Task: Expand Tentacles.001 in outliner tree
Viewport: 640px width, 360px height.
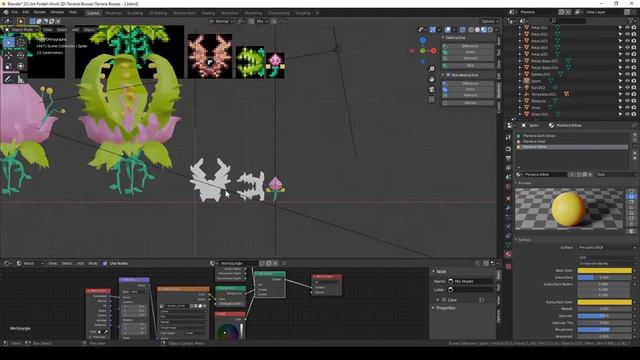Action: pos(520,94)
